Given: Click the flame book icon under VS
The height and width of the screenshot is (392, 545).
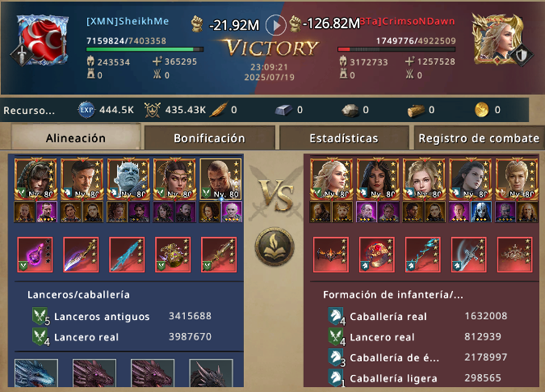Looking at the screenshot, I should pos(274,246).
